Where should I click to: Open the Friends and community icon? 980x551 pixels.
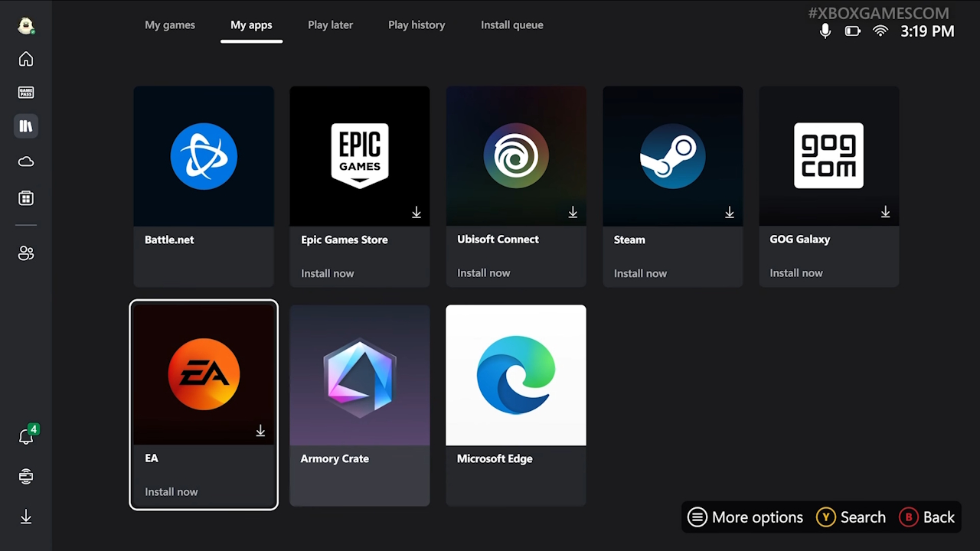tap(26, 253)
